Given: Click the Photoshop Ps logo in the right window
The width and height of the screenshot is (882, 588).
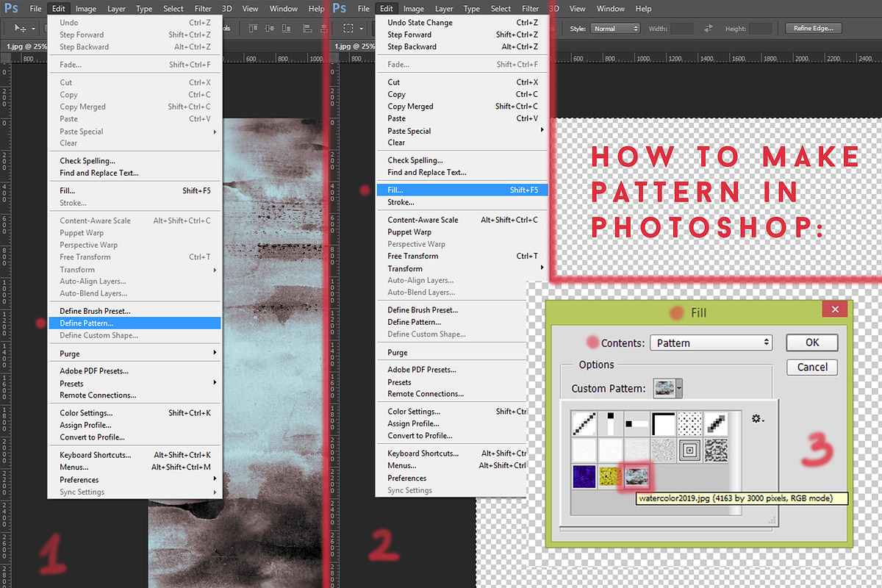Looking at the screenshot, I should click(x=340, y=8).
